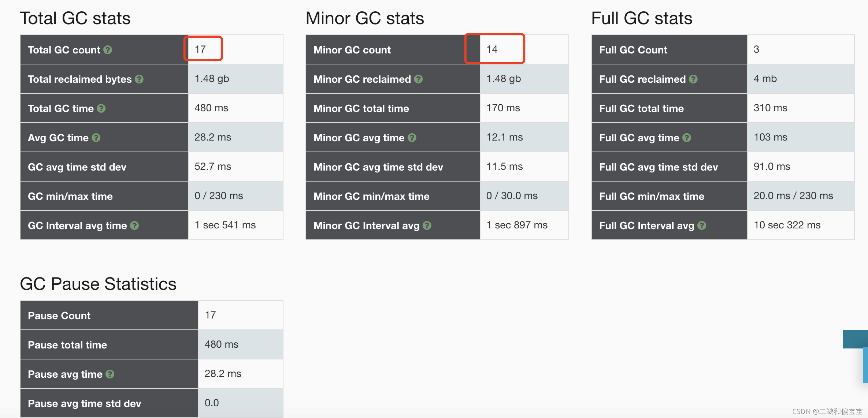This screenshot has width=868, height=418.
Task: Click the Pause Count label
Action: (59, 316)
